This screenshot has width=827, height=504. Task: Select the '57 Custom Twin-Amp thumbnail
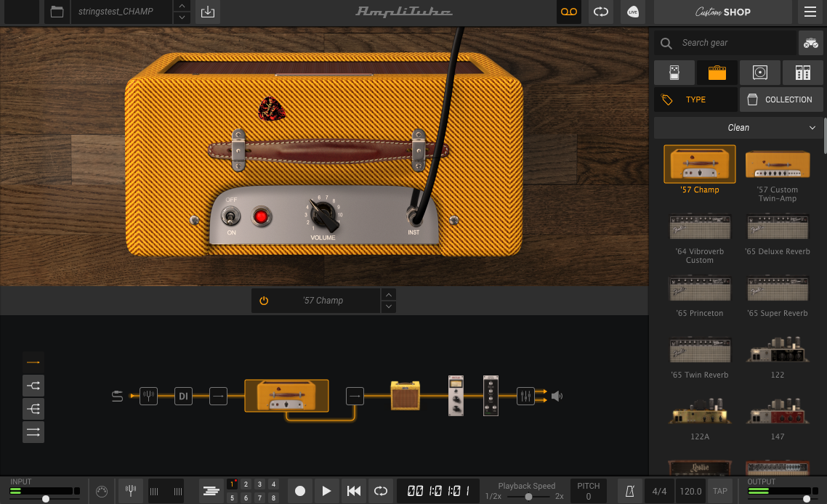tap(778, 164)
